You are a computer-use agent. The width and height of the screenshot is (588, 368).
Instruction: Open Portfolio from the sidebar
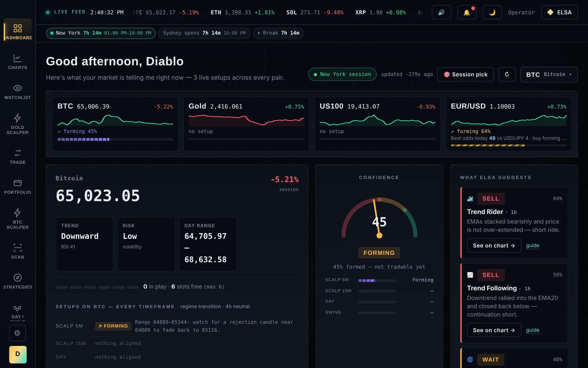[17, 187]
